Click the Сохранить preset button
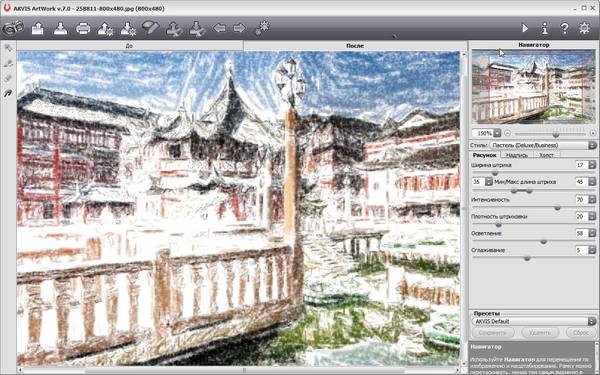This screenshot has width=600, height=375. pyautogui.click(x=493, y=333)
